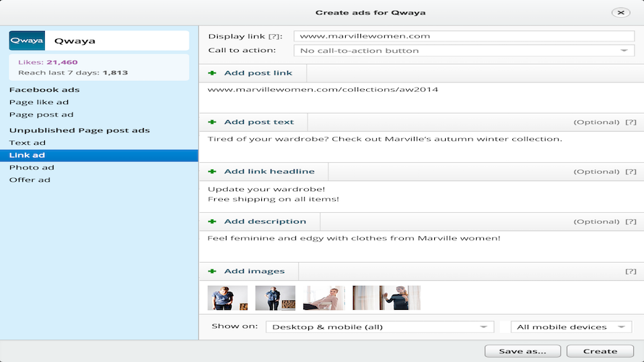Click the Display link input field
The image size is (644, 362).
[x=464, y=36]
